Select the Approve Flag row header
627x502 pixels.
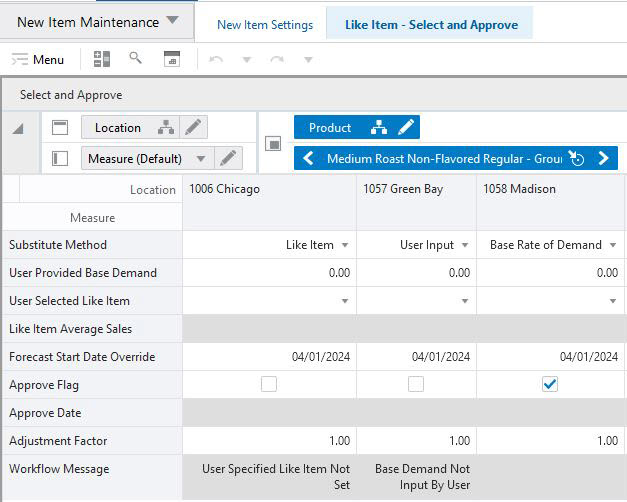[x=92, y=385]
